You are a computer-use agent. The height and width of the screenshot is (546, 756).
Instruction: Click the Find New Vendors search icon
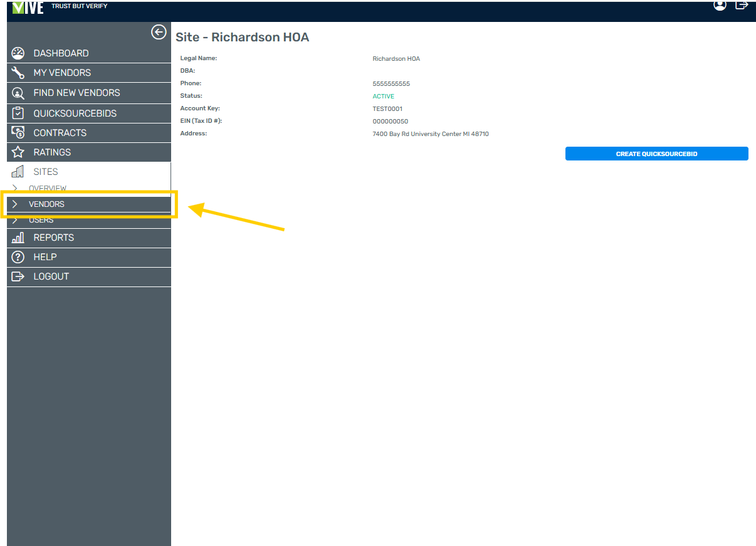point(18,93)
